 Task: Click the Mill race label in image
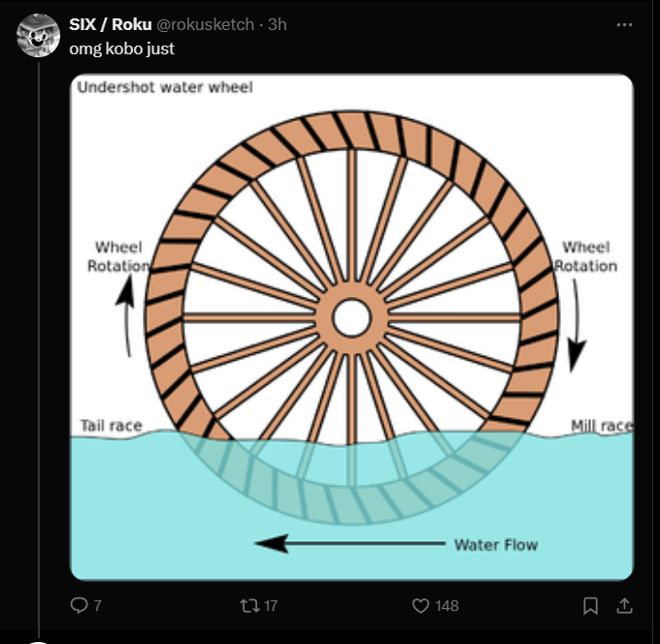point(602,426)
